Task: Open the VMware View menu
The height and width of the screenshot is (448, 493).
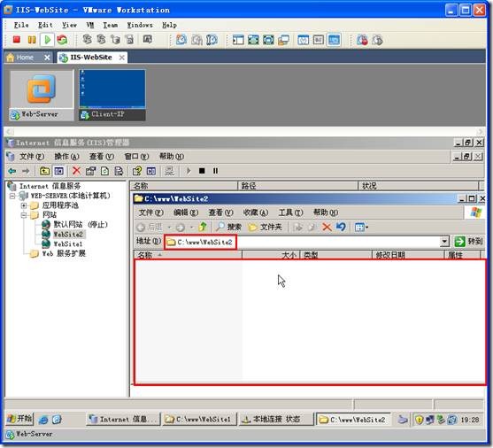Action: (x=69, y=25)
